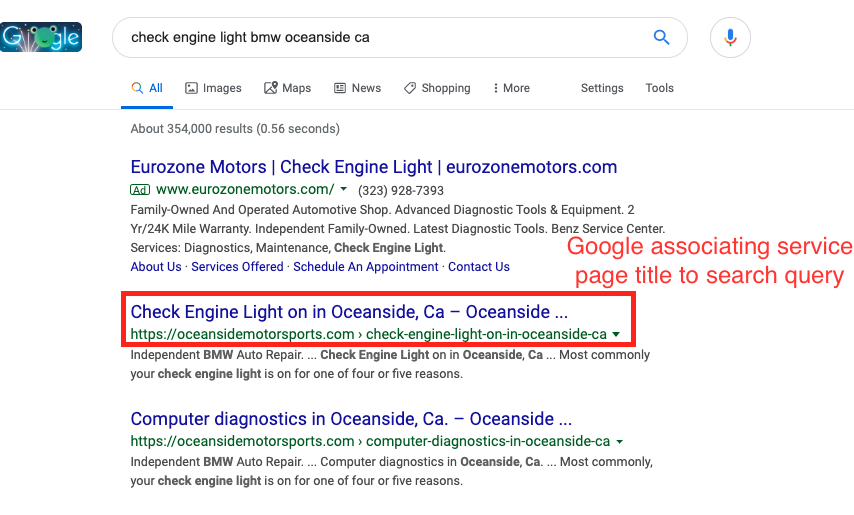This screenshot has height=515, width=854.
Task: Switch to the All results tab
Action: pos(147,88)
